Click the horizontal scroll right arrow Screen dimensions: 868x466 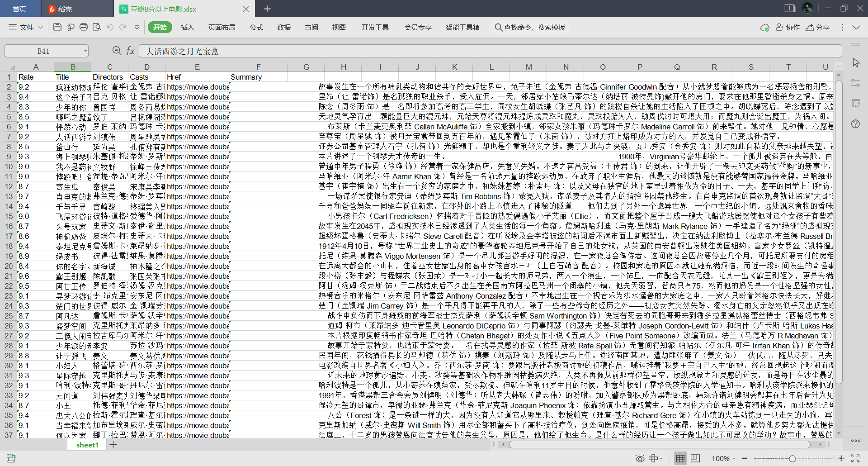click(x=820, y=444)
